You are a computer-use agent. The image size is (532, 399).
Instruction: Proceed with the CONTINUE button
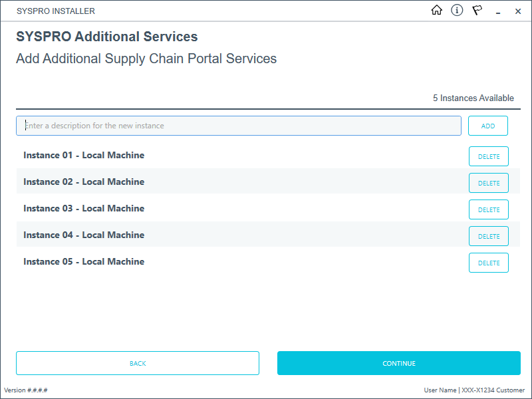point(399,363)
